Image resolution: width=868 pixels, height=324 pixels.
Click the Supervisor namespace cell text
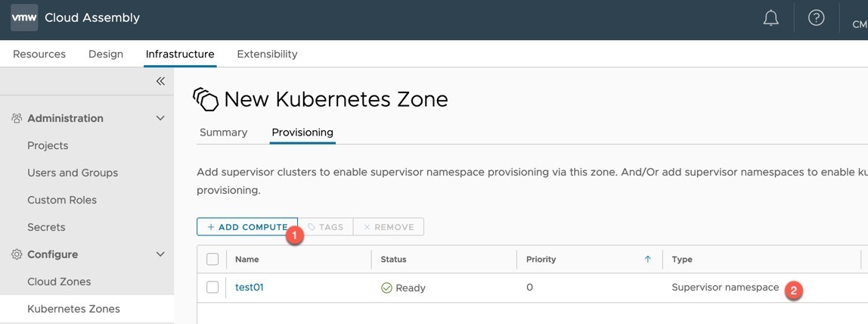click(725, 288)
